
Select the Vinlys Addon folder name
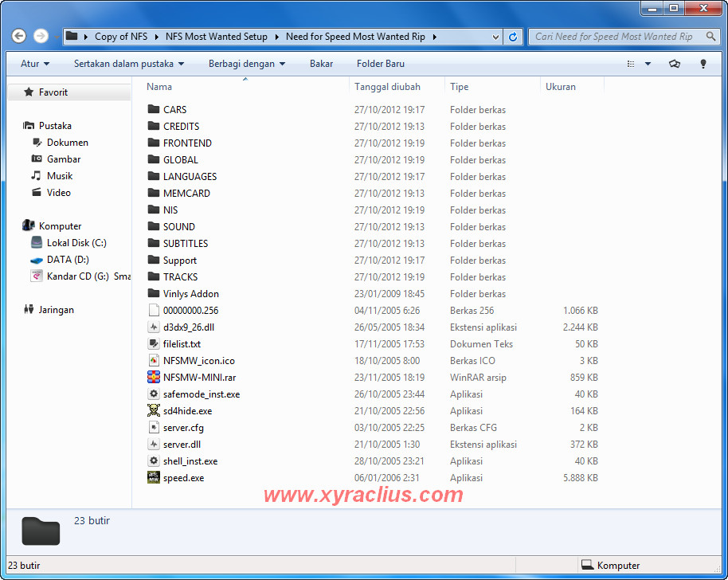point(191,293)
